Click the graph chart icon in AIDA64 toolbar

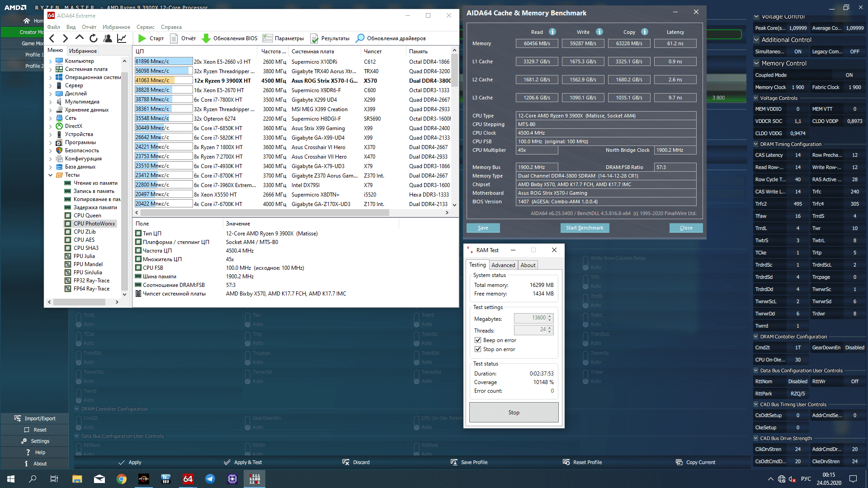122,38
